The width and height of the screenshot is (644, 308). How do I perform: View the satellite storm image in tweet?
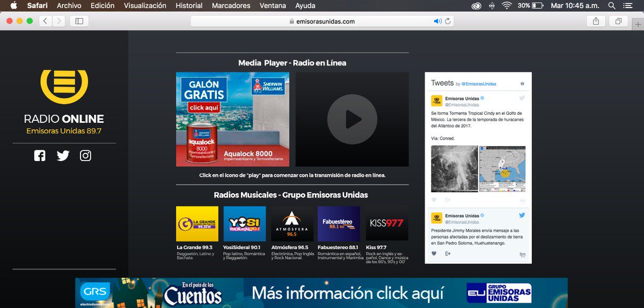click(455, 168)
